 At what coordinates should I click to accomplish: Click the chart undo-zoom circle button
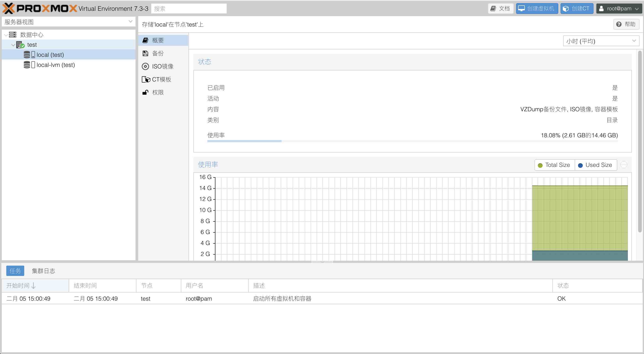point(624,165)
